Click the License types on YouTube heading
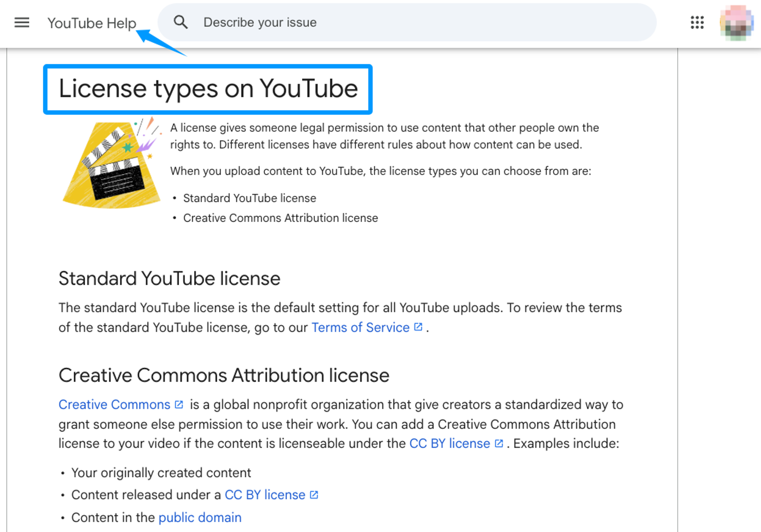The height and width of the screenshot is (532, 761). pos(208,89)
